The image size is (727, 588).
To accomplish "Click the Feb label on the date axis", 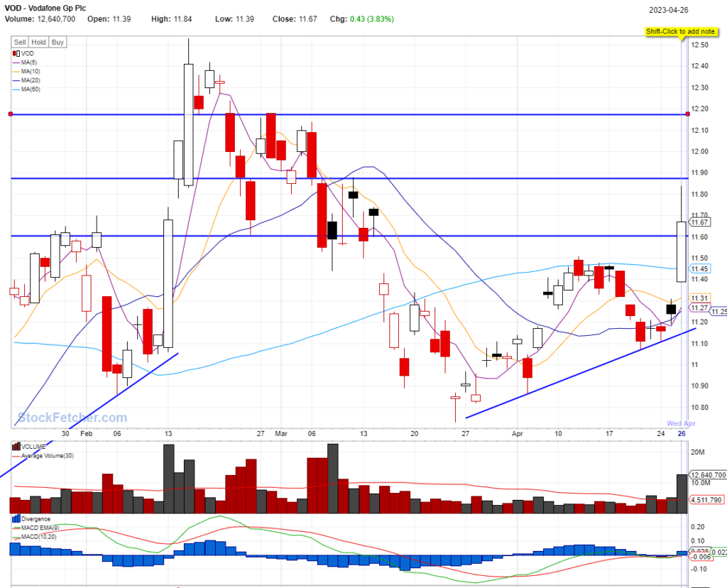I will [x=86, y=434].
